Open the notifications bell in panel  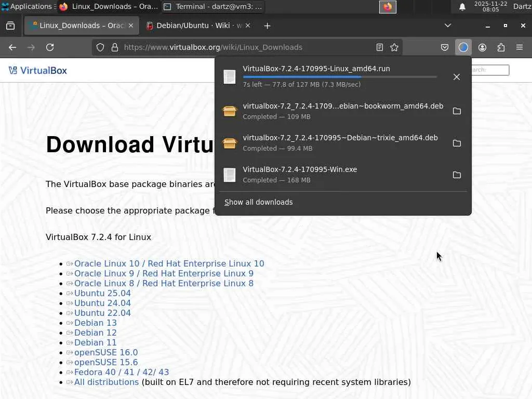462,7
